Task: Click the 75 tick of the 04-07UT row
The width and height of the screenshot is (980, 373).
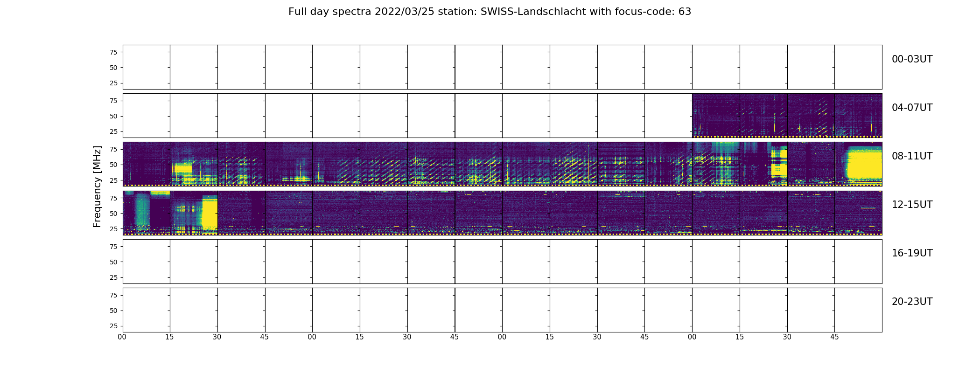Action: [x=113, y=101]
